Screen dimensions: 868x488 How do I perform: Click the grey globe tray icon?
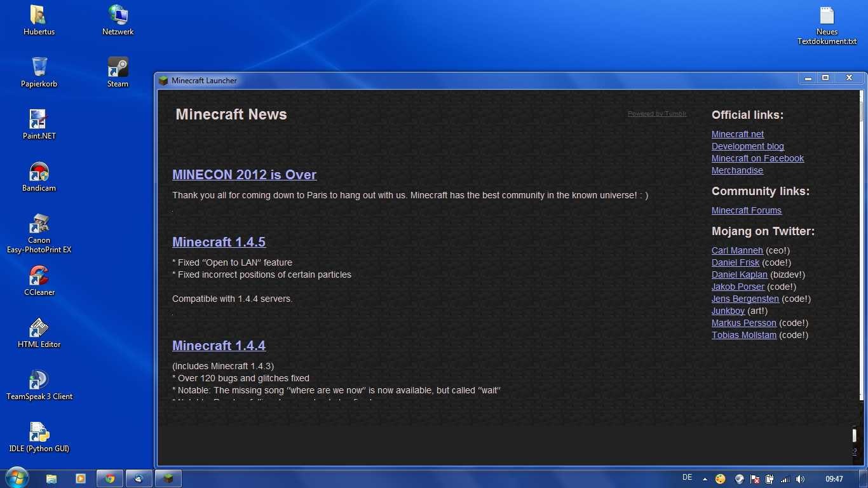click(x=740, y=479)
